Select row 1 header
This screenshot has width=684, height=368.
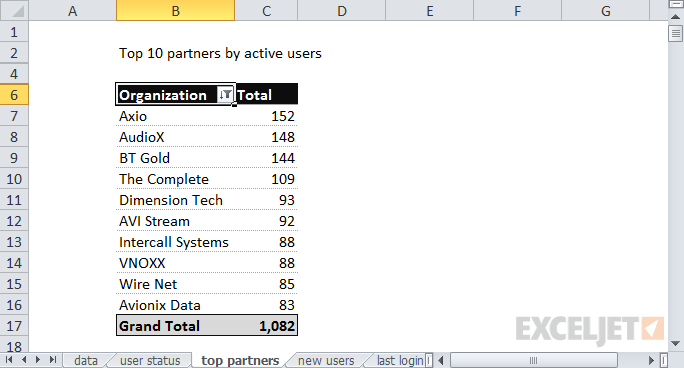coord(14,32)
